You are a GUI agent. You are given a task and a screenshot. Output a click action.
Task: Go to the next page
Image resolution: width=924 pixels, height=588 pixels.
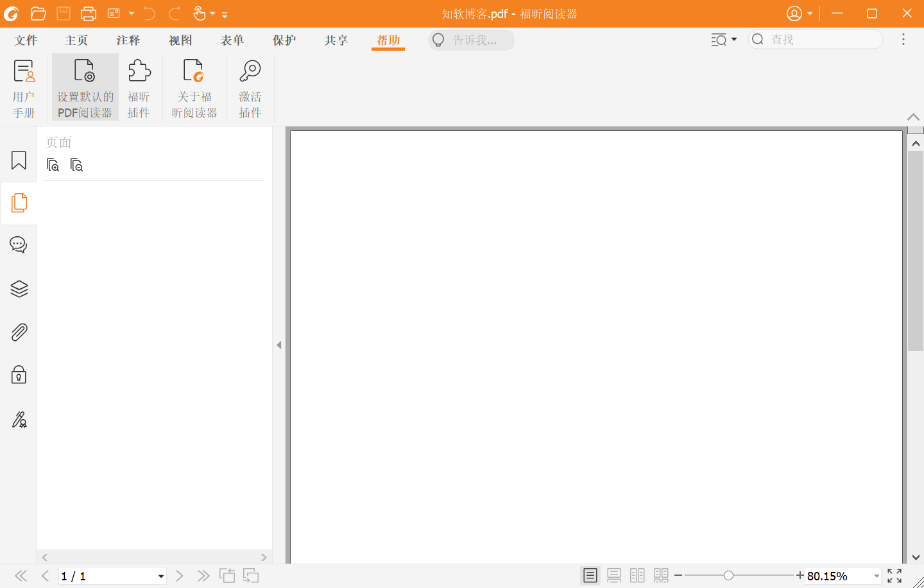click(x=180, y=576)
